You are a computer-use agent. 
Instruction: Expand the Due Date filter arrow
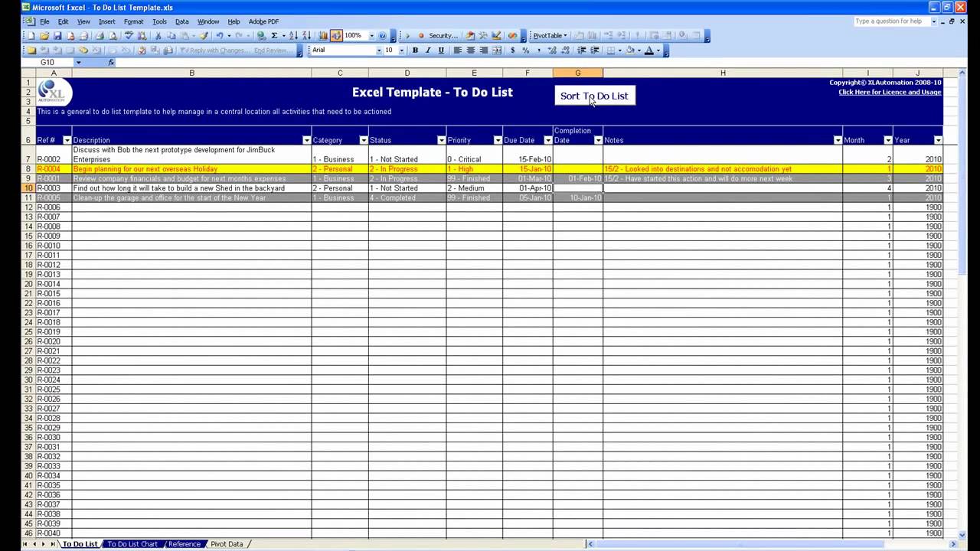[547, 140]
